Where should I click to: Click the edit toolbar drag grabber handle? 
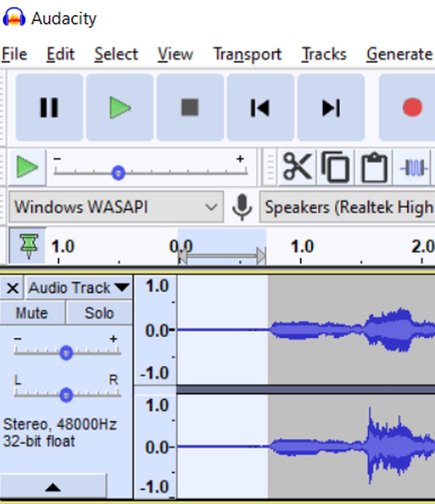click(270, 167)
